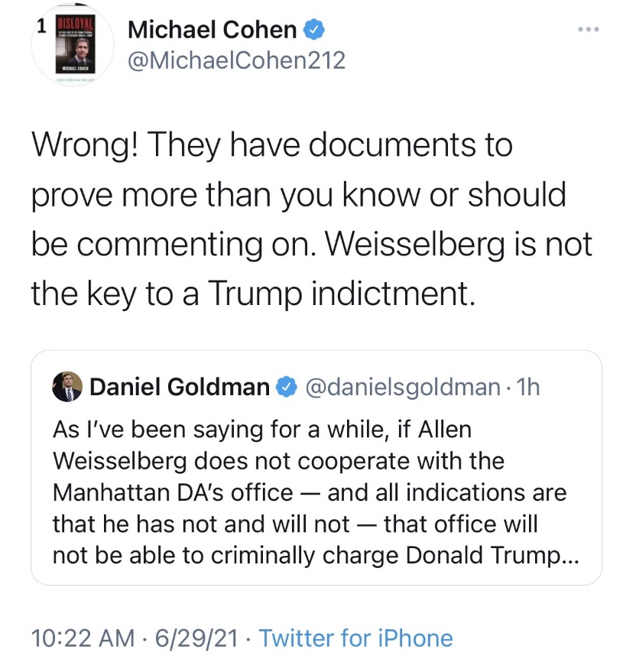Tap Michael Cohen's verified badge
This screenshot has height=672, width=623.
click(316, 30)
